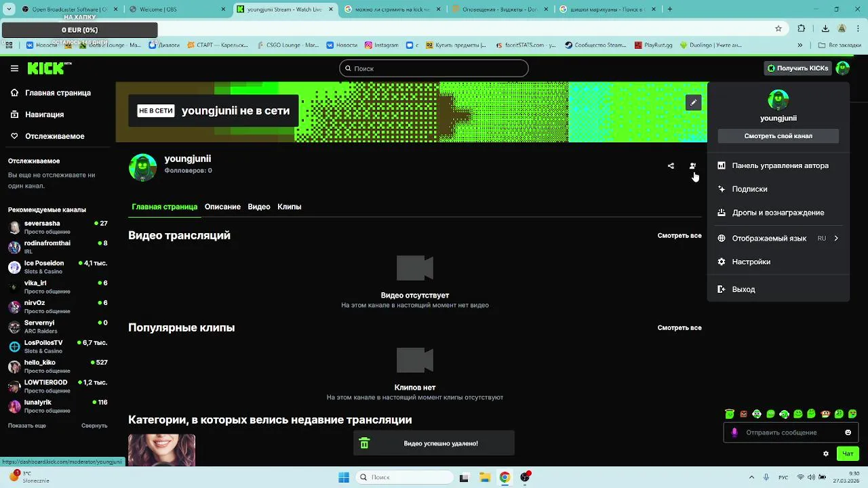This screenshot has width=868, height=488.
Task: Collapse recommended channels with Свернуть
Action: [94, 426]
